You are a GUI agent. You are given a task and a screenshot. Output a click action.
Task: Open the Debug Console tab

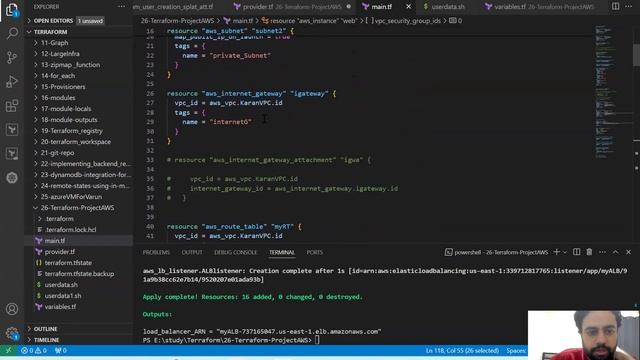(x=236, y=252)
